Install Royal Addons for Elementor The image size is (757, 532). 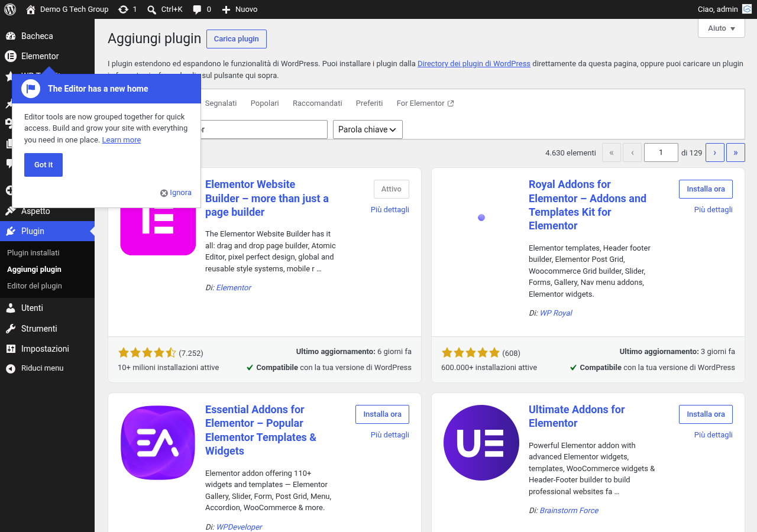(x=706, y=189)
